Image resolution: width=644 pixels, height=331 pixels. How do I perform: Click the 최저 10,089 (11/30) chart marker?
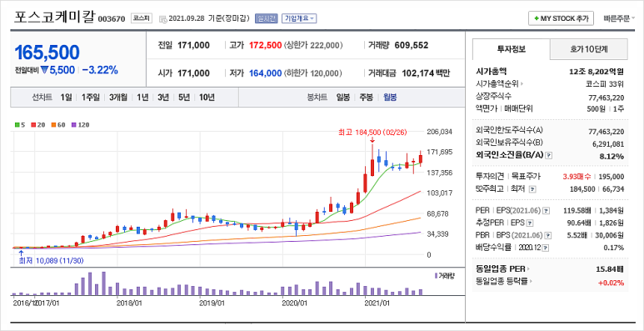click(x=52, y=260)
